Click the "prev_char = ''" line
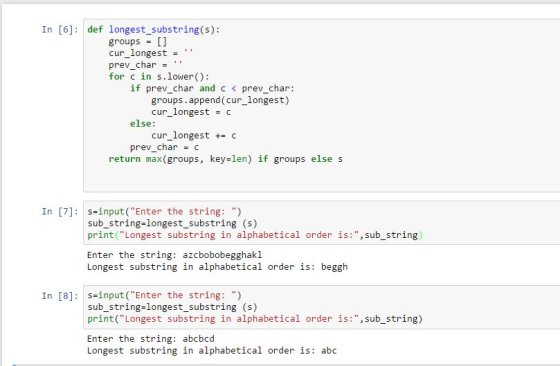The width and height of the screenshot is (560, 366). 146,65
